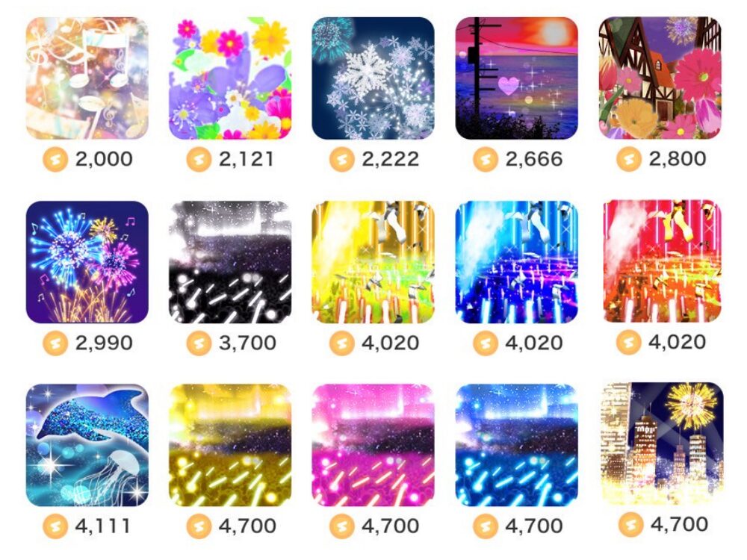Viewport: 747px width, 560px height.
Task: Pick the yellow light beams stage effect
Action: click(373, 262)
